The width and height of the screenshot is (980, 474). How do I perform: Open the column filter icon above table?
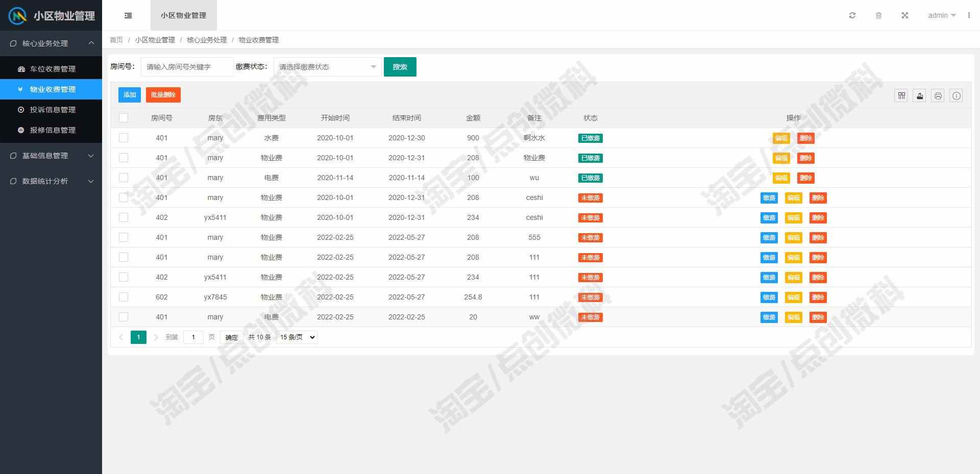pyautogui.click(x=901, y=95)
